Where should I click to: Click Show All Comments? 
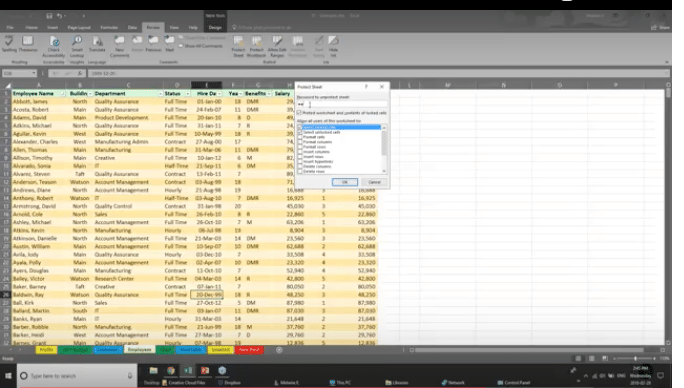click(x=201, y=46)
